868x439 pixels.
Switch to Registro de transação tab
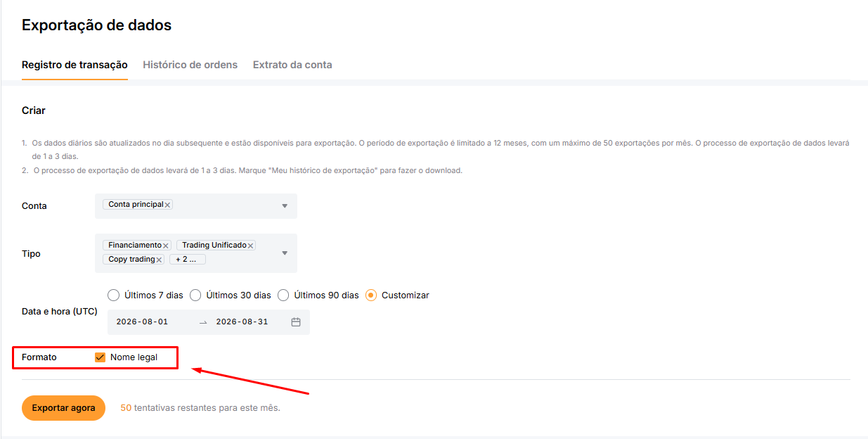click(75, 65)
